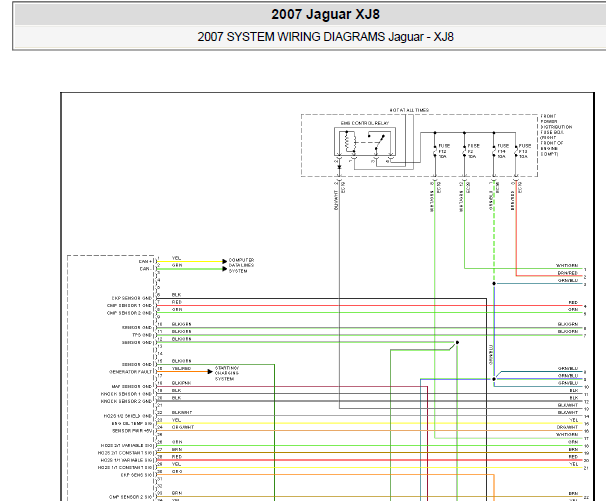Select the Fuse F13 10A symbol
The width and height of the screenshot is (606, 501).
point(516,151)
